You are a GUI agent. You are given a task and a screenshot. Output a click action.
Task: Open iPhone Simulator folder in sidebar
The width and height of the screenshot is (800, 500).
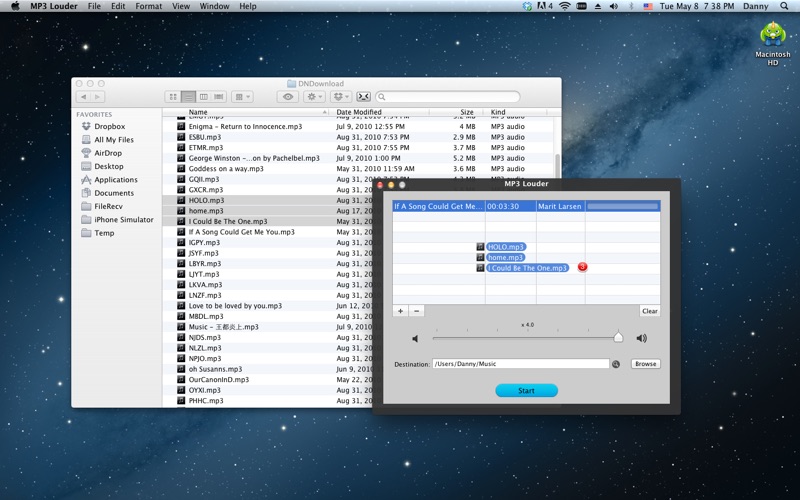(x=123, y=219)
